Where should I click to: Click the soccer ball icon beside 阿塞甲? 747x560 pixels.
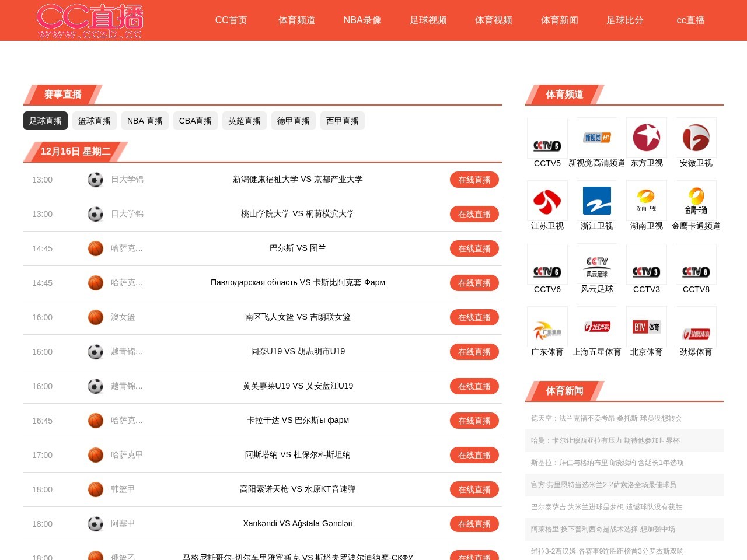[x=96, y=524]
